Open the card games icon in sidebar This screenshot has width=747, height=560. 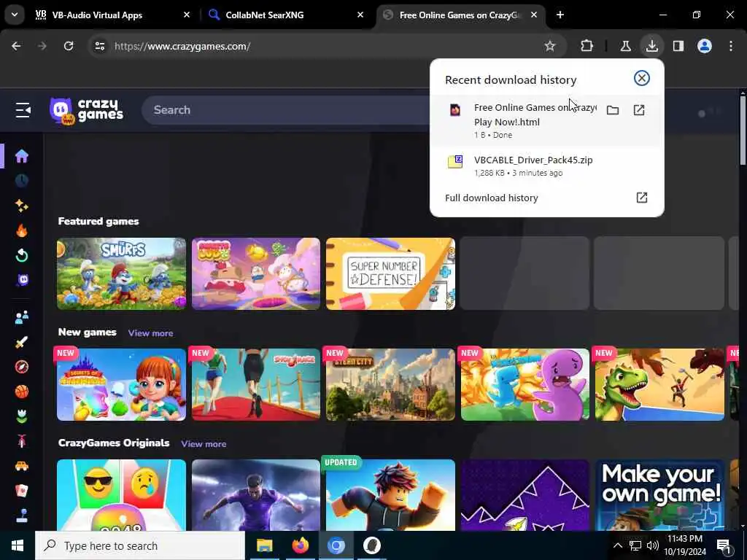21,491
